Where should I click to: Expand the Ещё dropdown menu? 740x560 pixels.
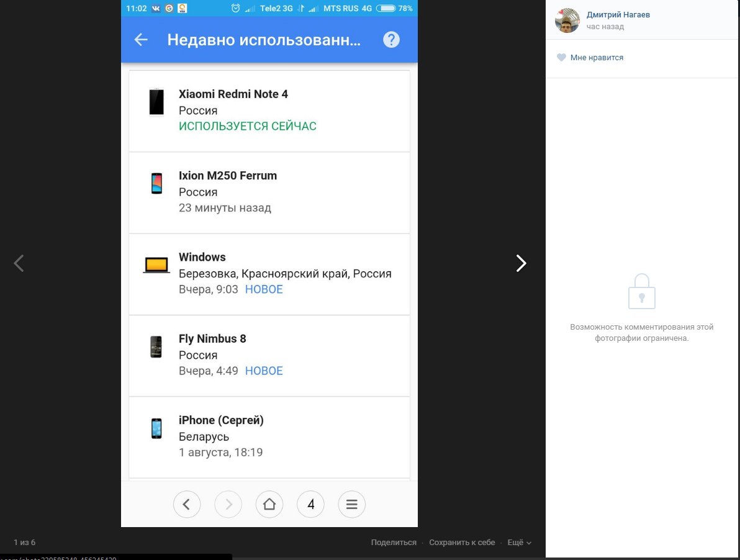pos(519,542)
